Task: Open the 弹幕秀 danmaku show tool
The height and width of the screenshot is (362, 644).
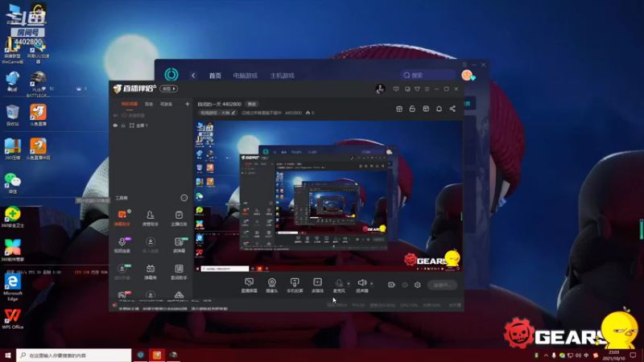Action: tap(151, 272)
